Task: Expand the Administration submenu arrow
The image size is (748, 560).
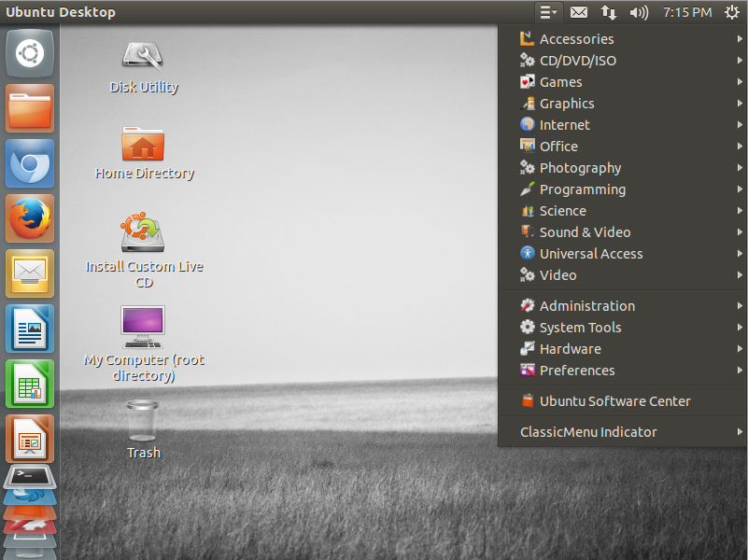Action: coord(740,306)
